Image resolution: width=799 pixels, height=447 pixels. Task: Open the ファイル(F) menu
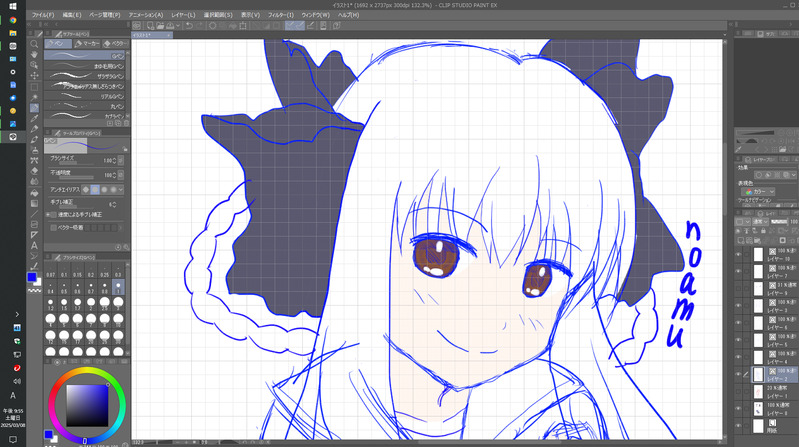[43, 15]
